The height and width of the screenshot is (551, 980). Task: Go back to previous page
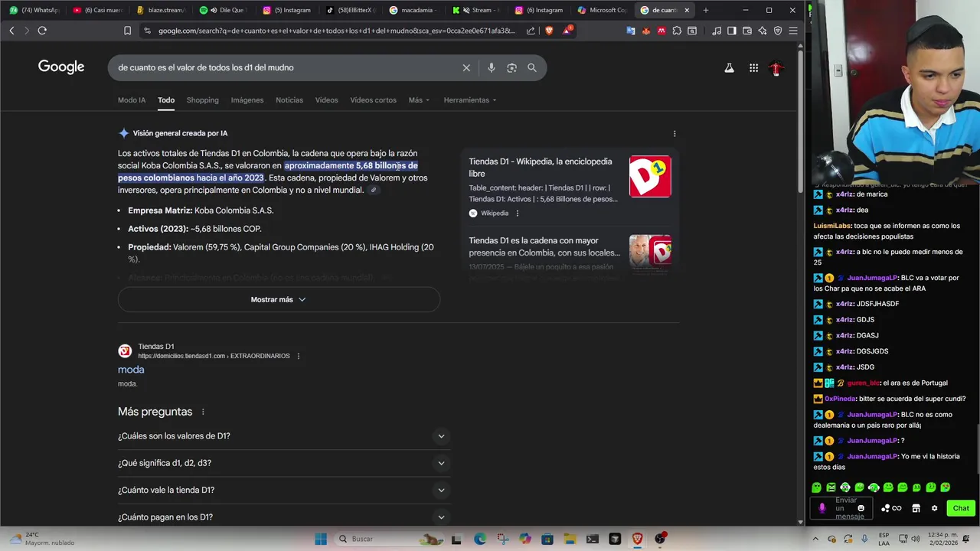(11, 31)
